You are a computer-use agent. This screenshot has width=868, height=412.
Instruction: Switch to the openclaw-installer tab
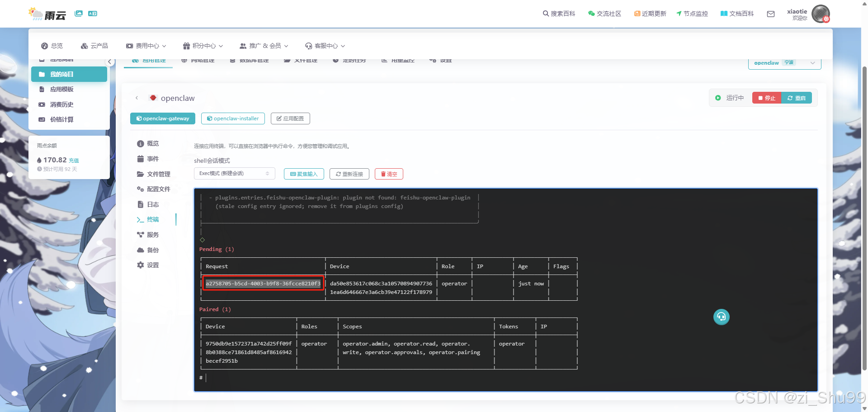point(233,118)
